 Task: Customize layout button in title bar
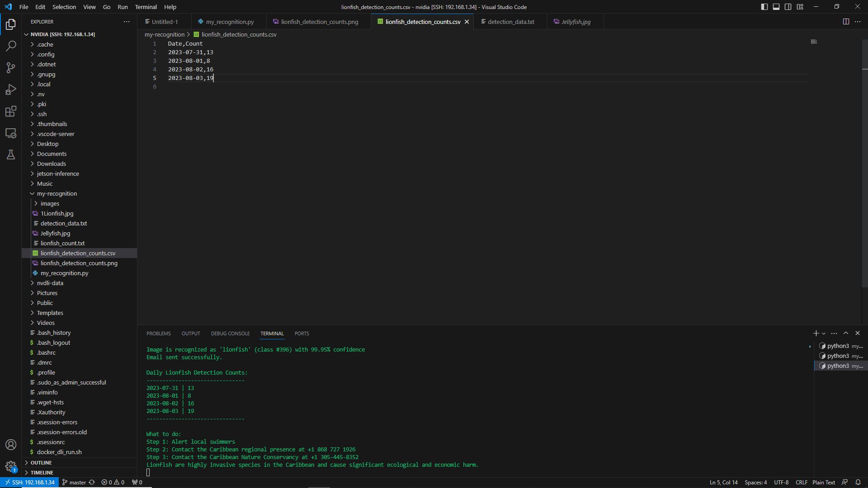tap(800, 7)
